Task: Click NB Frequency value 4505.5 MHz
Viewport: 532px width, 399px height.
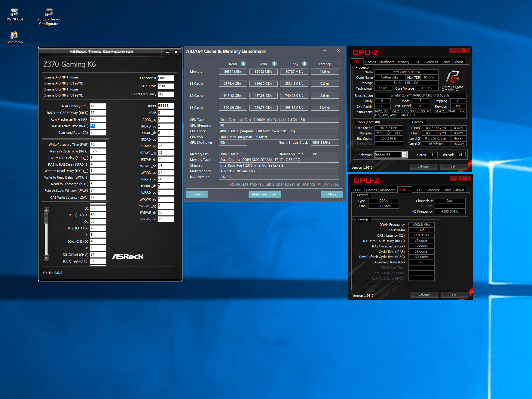Action: tap(450, 211)
